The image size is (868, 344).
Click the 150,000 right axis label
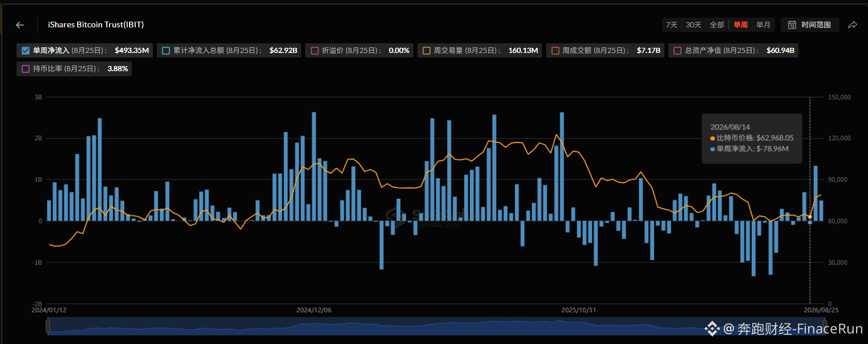coord(840,97)
